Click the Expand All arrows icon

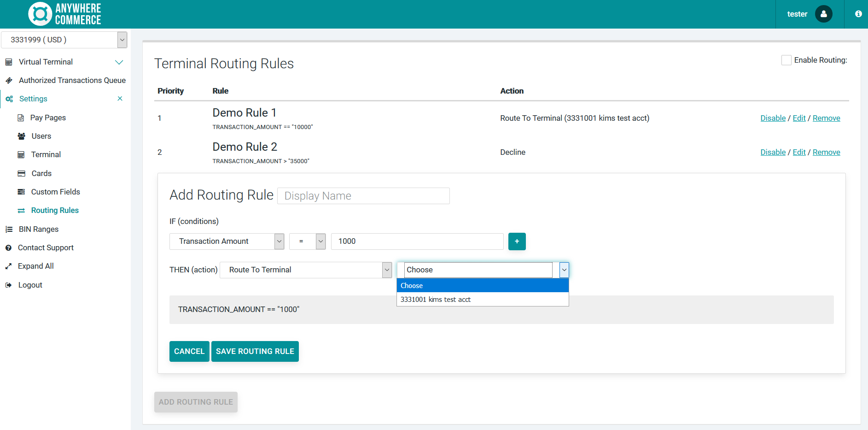click(8, 266)
